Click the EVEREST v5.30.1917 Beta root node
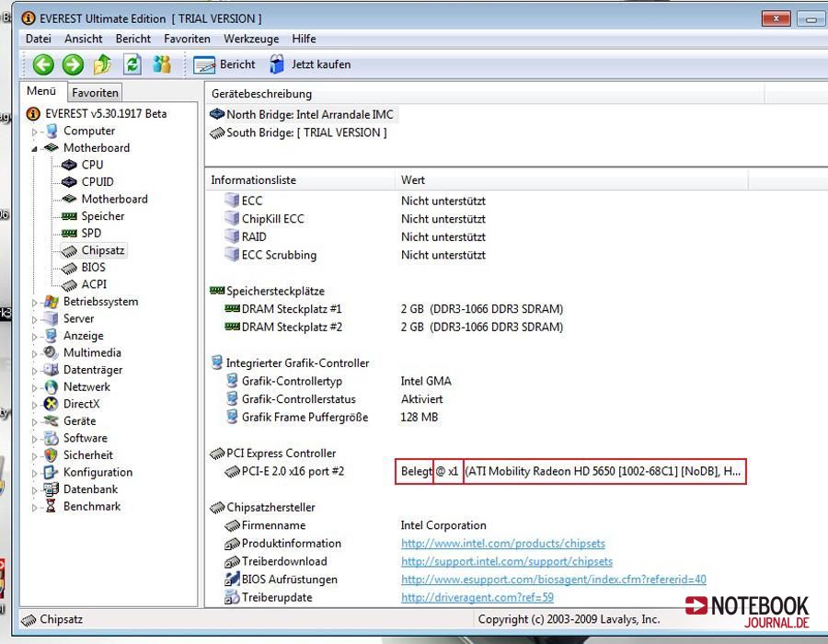Screen dimensions: 828x644 (106, 113)
